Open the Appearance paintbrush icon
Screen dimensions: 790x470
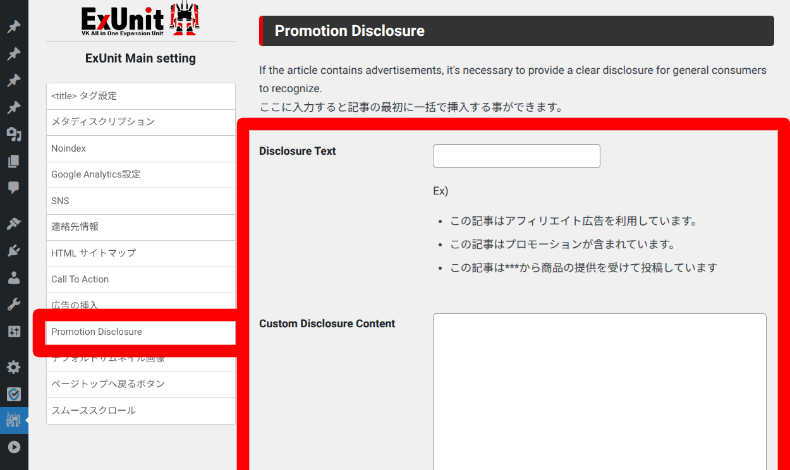pyautogui.click(x=14, y=224)
